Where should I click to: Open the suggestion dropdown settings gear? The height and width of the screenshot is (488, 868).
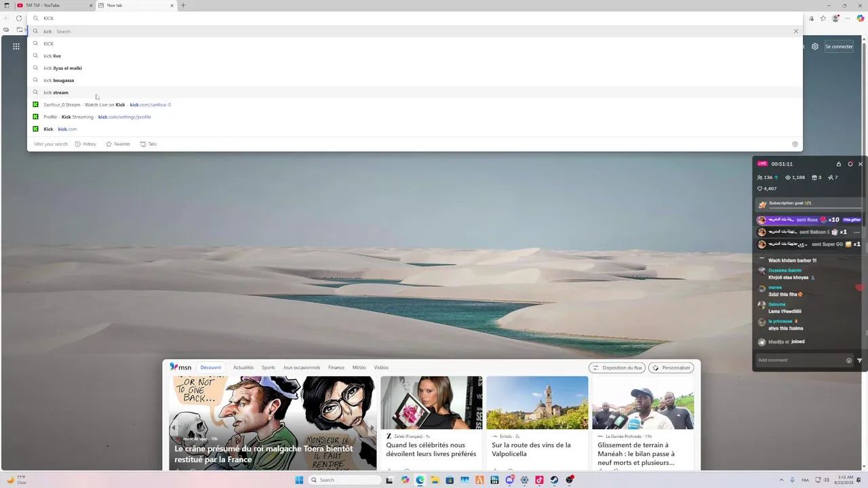pos(795,144)
